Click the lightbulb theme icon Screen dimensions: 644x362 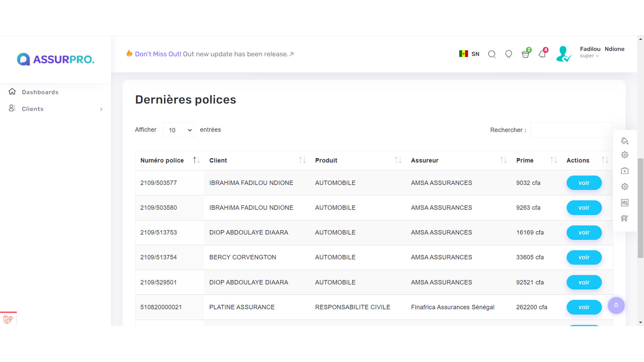(508, 54)
